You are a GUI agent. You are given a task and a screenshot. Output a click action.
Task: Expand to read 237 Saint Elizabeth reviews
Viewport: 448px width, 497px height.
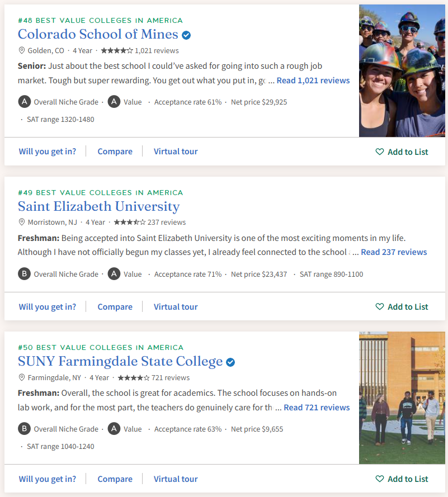(x=394, y=252)
